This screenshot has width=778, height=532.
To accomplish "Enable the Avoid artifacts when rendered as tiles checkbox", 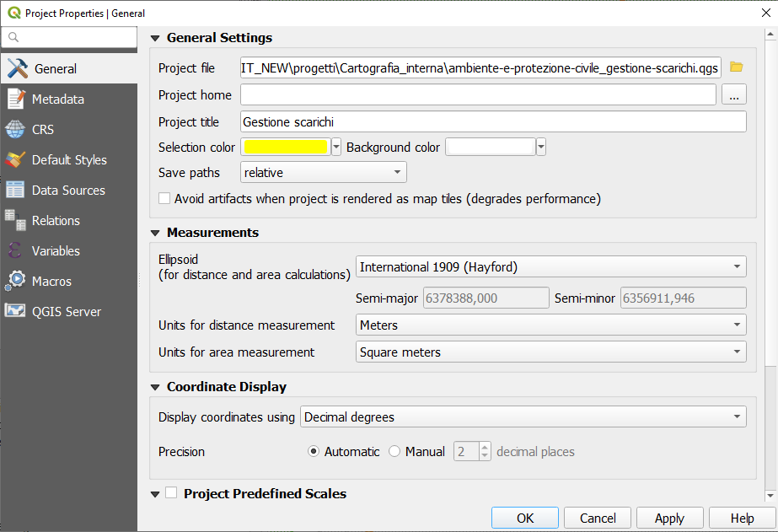I will point(164,198).
